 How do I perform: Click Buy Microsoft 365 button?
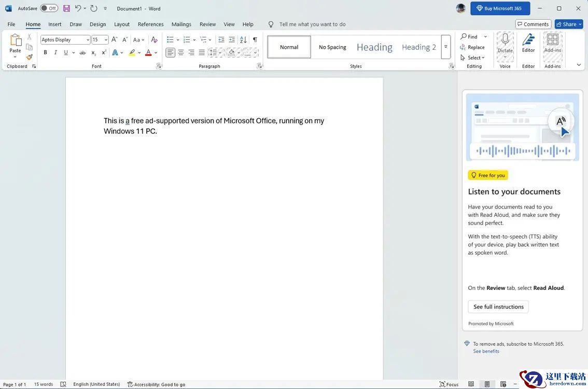(500, 8)
